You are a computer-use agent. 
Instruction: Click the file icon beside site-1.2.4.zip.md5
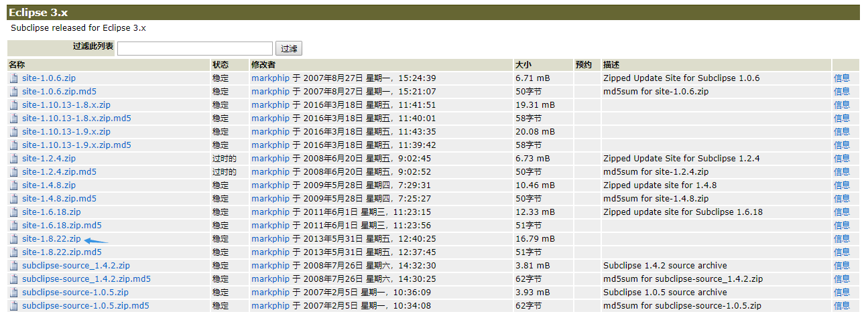click(13, 172)
